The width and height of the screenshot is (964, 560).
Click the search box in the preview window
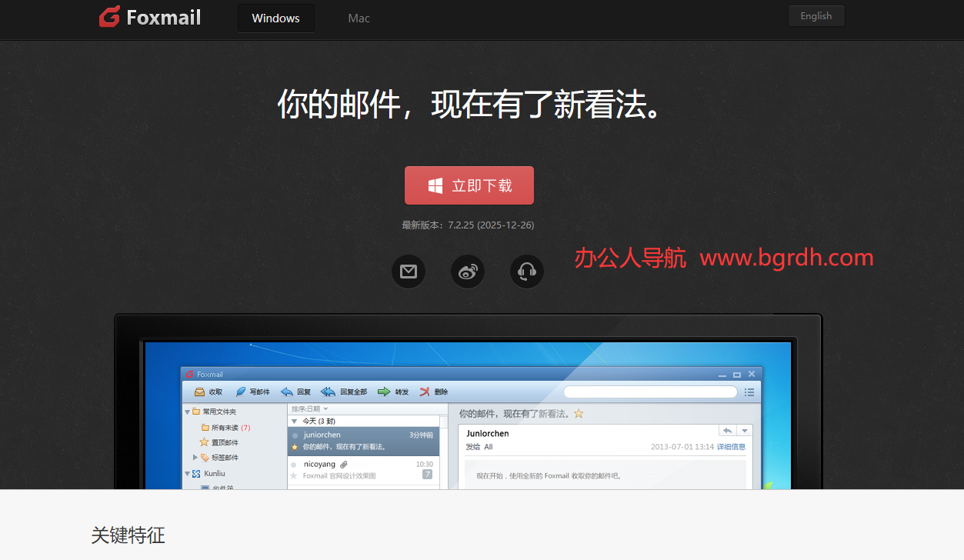click(650, 392)
